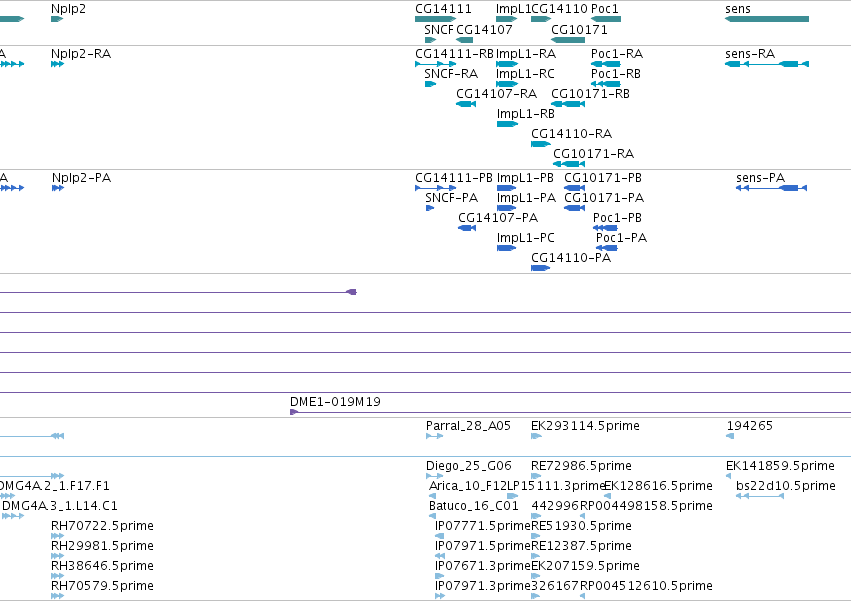Screen dimensions: 851x601
Task: Click the Poc1-PA protein label
Action: click(x=621, y=238)
